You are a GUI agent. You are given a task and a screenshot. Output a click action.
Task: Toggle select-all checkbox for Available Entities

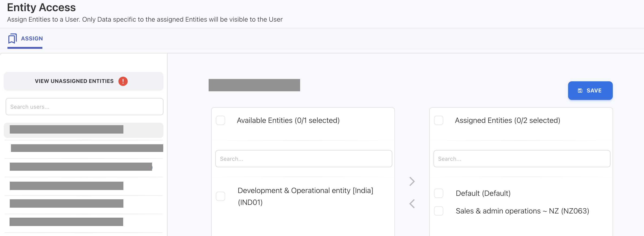tap(220, 120)
